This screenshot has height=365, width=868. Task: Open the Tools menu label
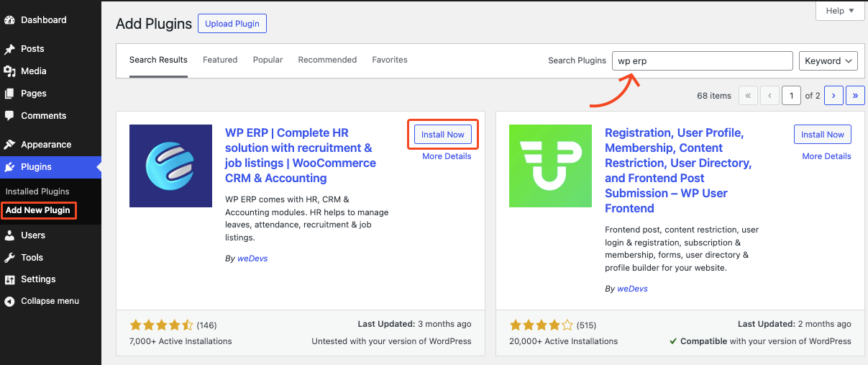(32, 258)
